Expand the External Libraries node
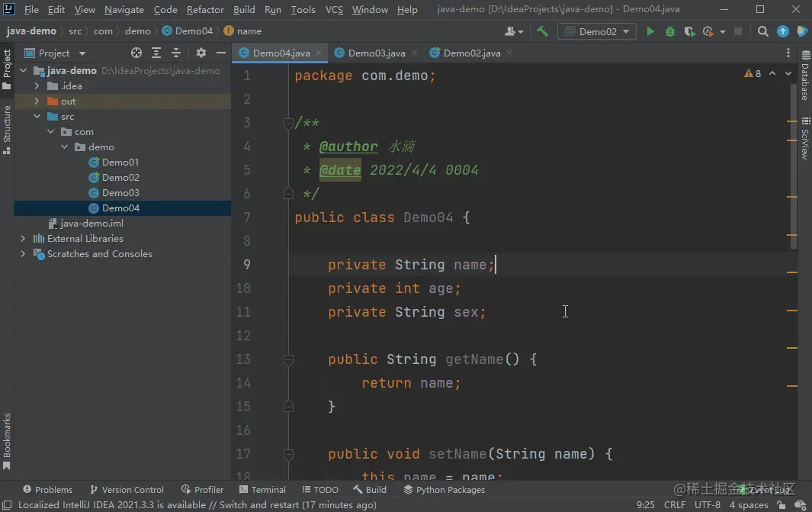Viewport: 812px width, 512px height. pos(23,239)
